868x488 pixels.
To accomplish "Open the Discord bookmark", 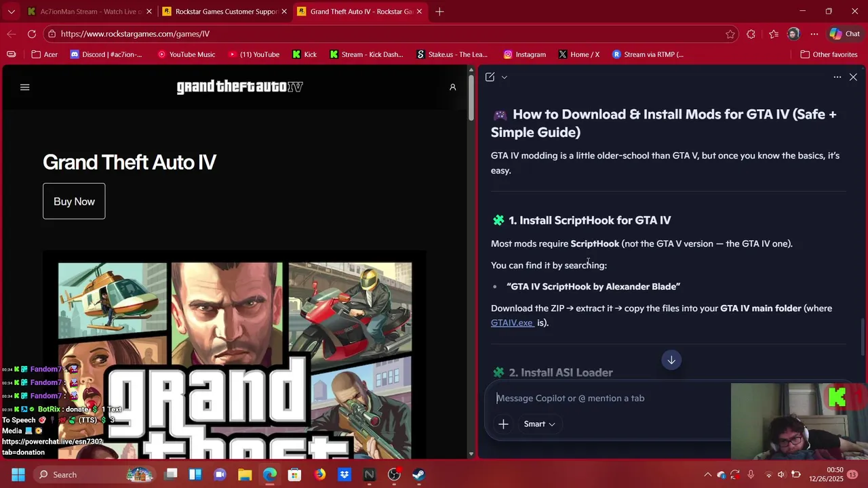I will point(106,54).
